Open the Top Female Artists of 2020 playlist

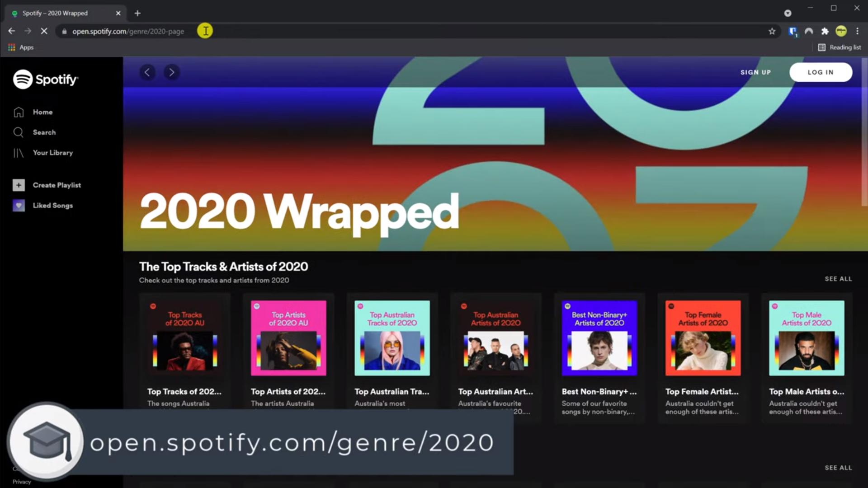702,338
